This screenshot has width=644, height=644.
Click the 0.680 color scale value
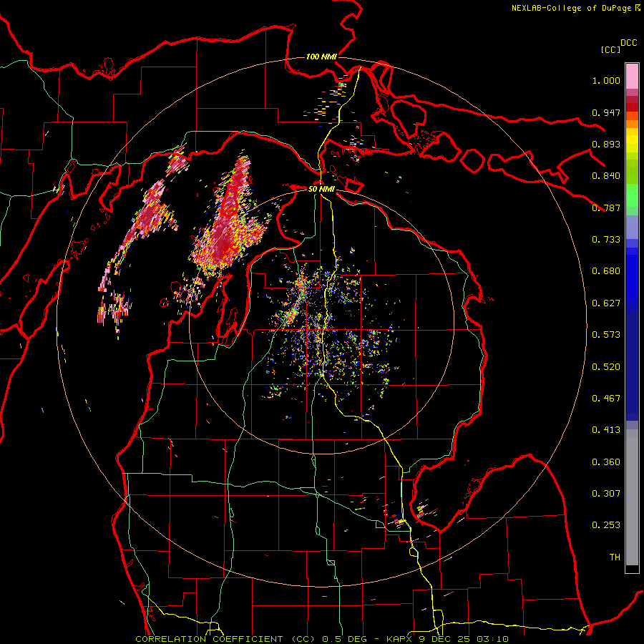pyautogui.click(x=606, y=271)
